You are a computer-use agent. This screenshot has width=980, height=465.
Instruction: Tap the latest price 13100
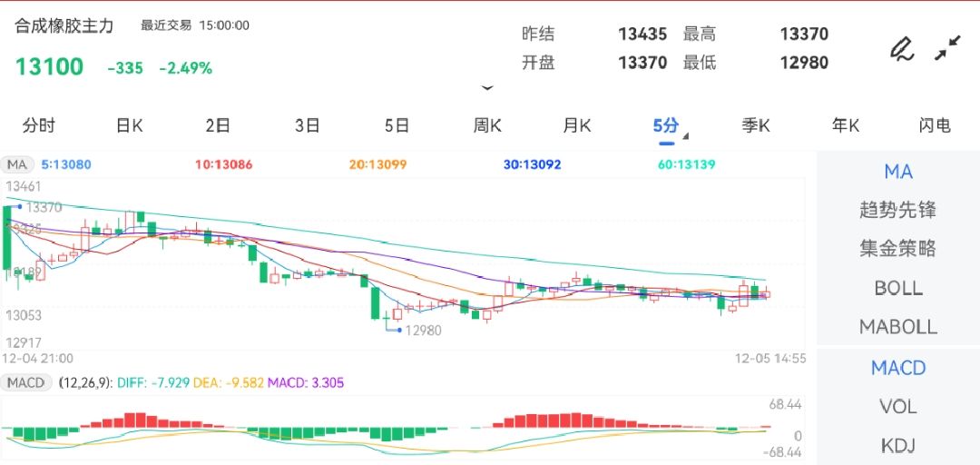point(49,67)
